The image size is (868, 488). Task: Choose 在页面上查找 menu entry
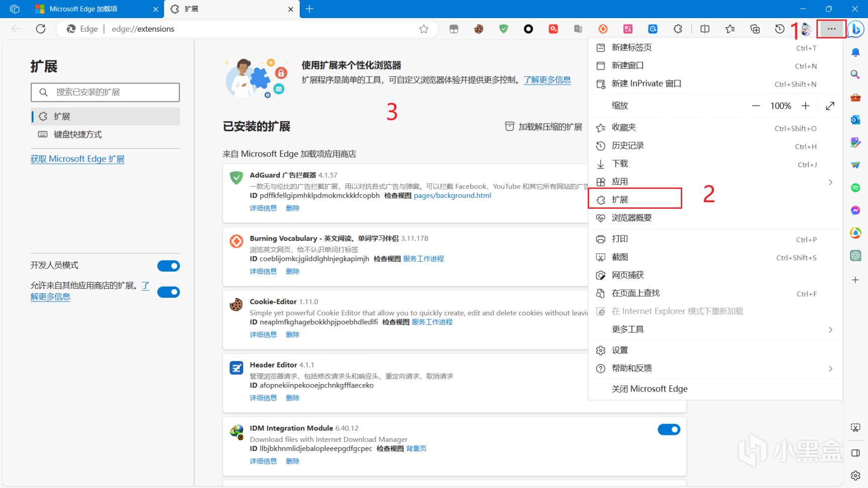click(x=715, y=293)
